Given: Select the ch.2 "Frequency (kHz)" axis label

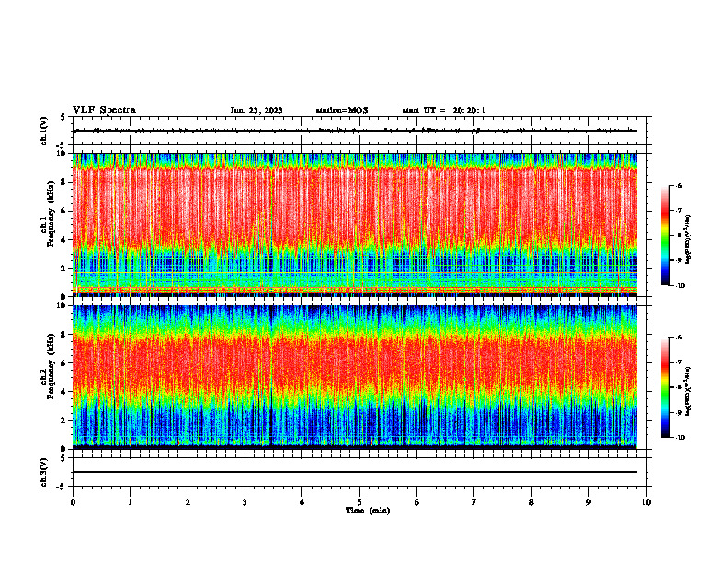Looking at the screenshot, I should click(x=51, y=366).
